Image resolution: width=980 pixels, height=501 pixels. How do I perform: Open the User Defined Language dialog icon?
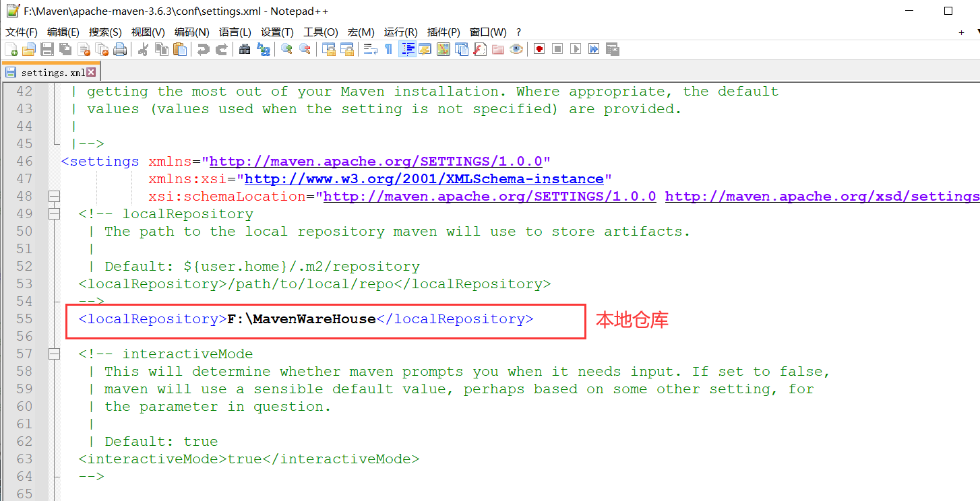[x=425, y=49]
